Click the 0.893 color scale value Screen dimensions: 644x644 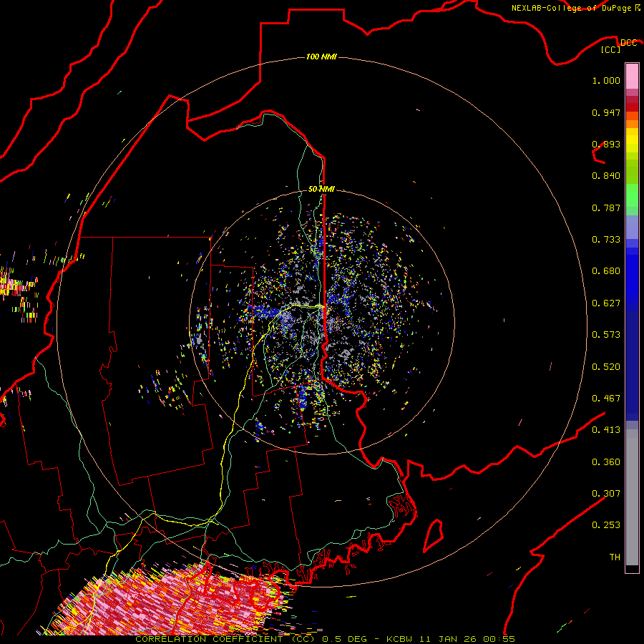[x=606, y=144]
